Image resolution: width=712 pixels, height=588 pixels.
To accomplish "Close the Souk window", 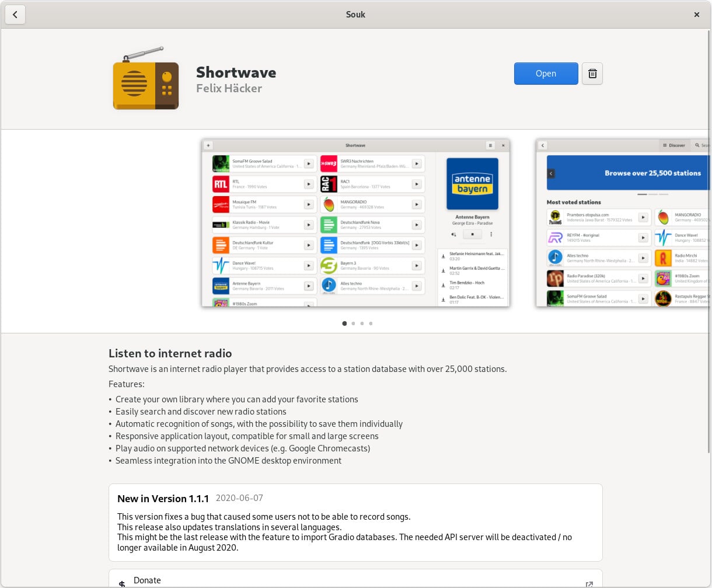I will coord(697,15).
